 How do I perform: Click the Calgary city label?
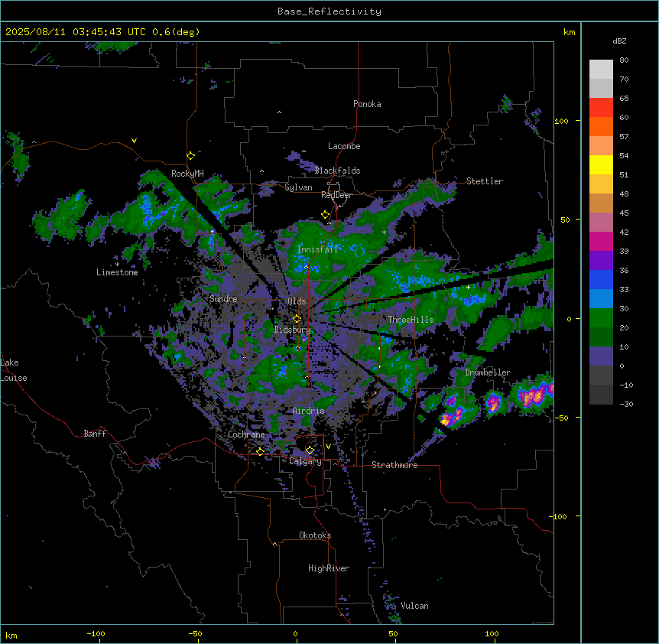(x=306, y=461)
